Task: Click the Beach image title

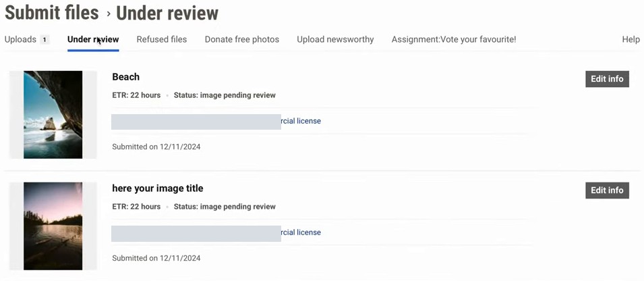Action: coord(125,77)
